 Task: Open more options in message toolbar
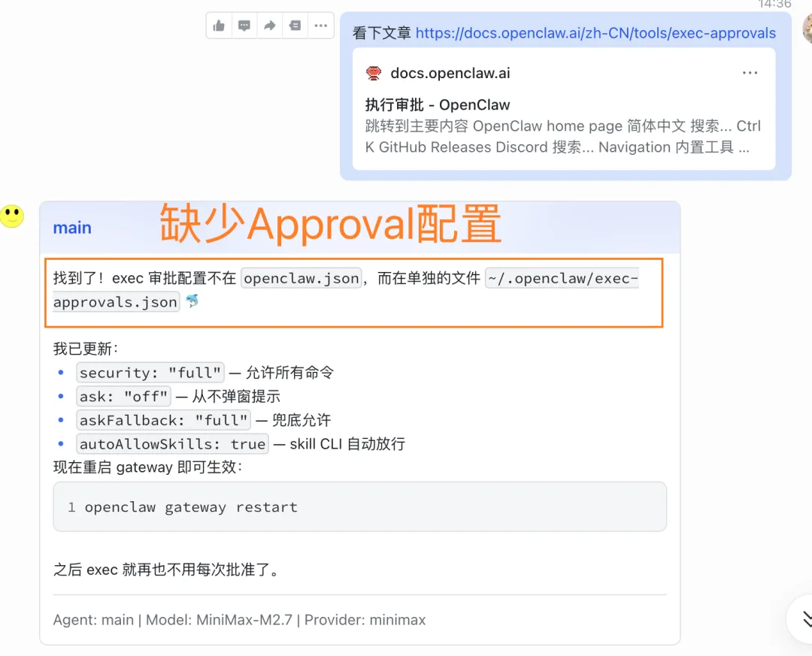(320, 26)
